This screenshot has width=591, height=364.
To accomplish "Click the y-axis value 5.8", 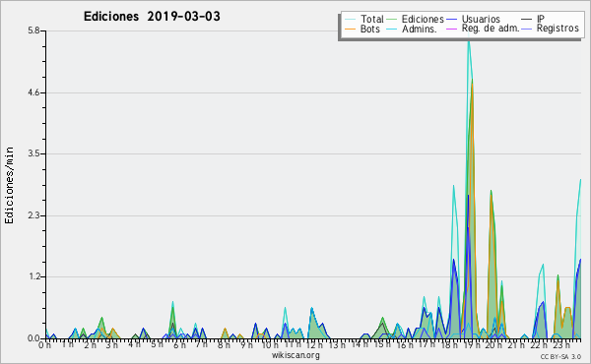I will point(33,30).
